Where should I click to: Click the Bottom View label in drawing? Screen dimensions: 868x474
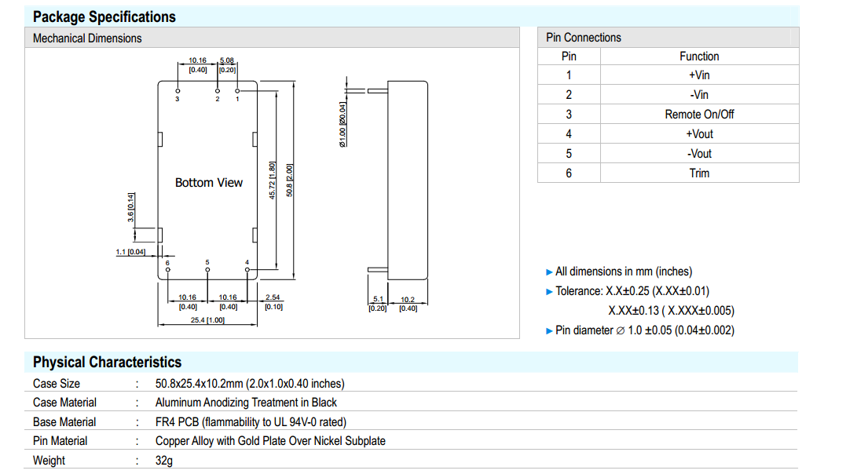209,182
